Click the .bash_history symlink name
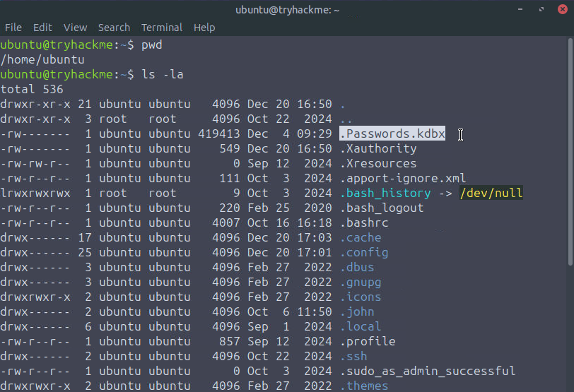574x392 pixels. pyautogui.click(x=385, y=194)
